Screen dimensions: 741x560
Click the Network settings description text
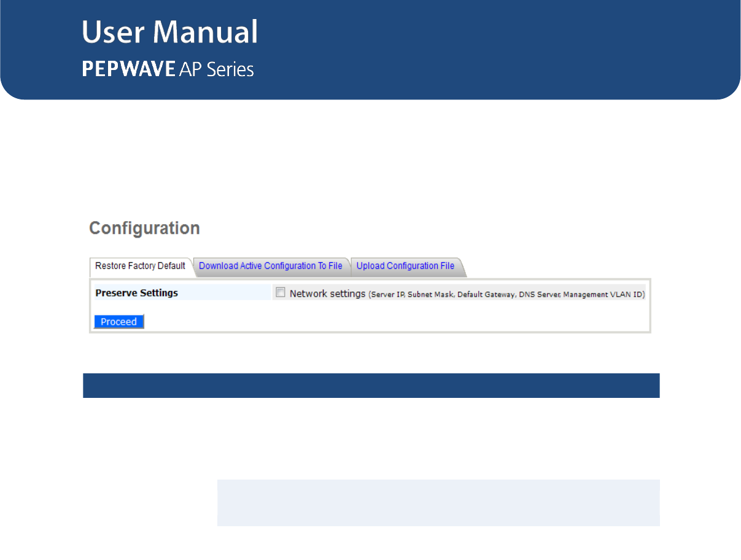click(x=467, y=294)
